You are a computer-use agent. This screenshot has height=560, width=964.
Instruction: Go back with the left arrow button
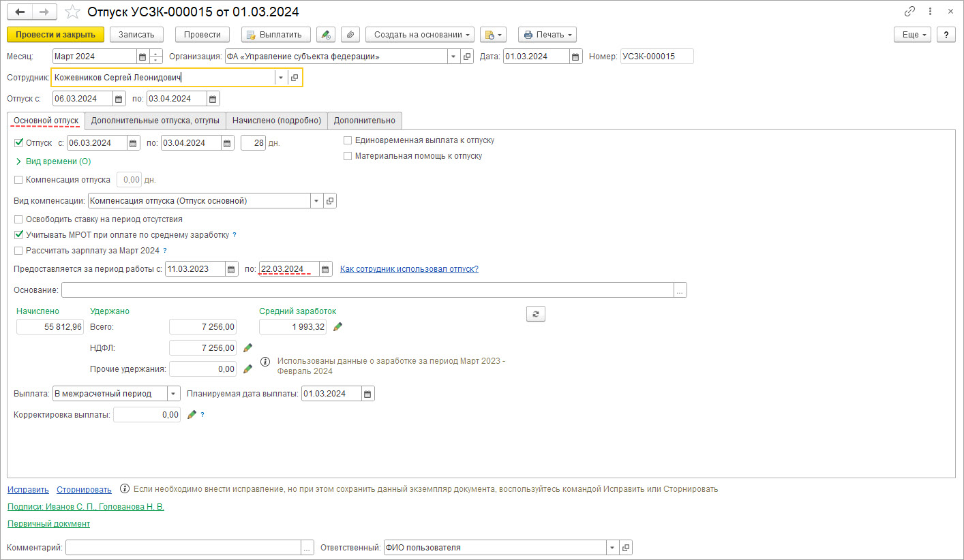pos(20,12)
